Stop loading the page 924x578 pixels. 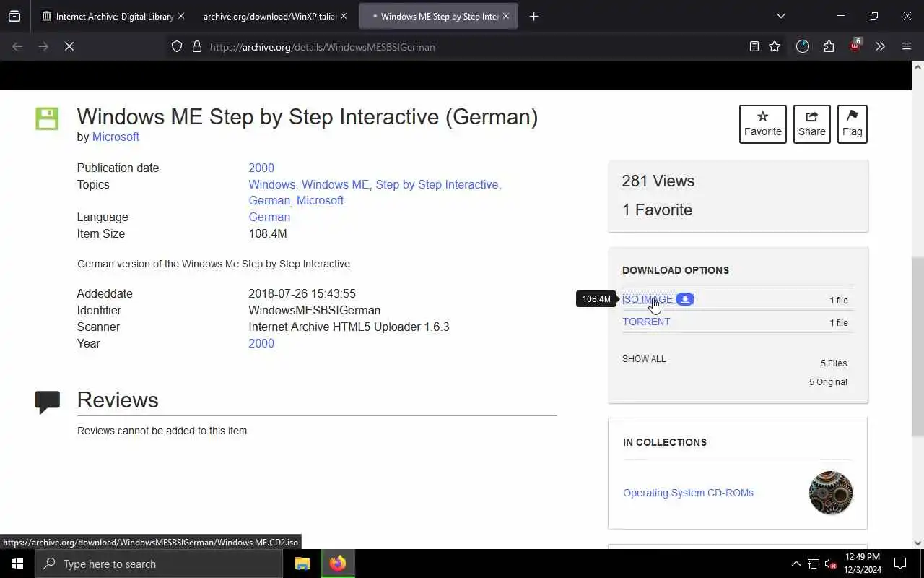coord(69,46)
